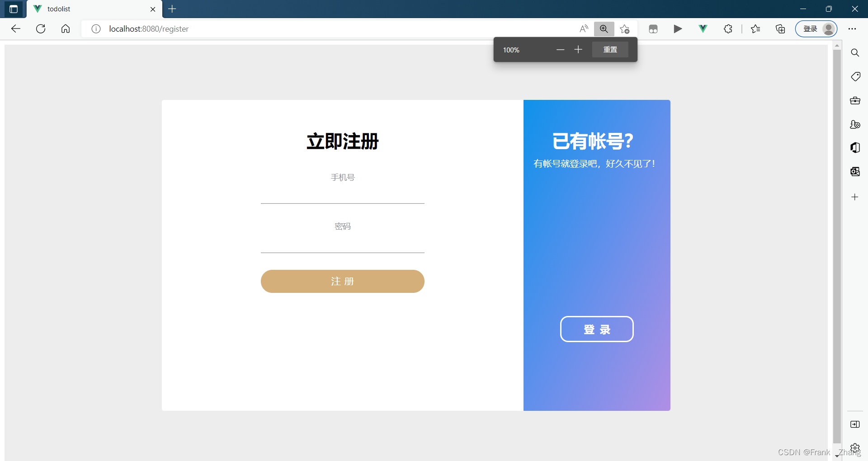Select the Vue Devtools extension icon

coord(703,28)
